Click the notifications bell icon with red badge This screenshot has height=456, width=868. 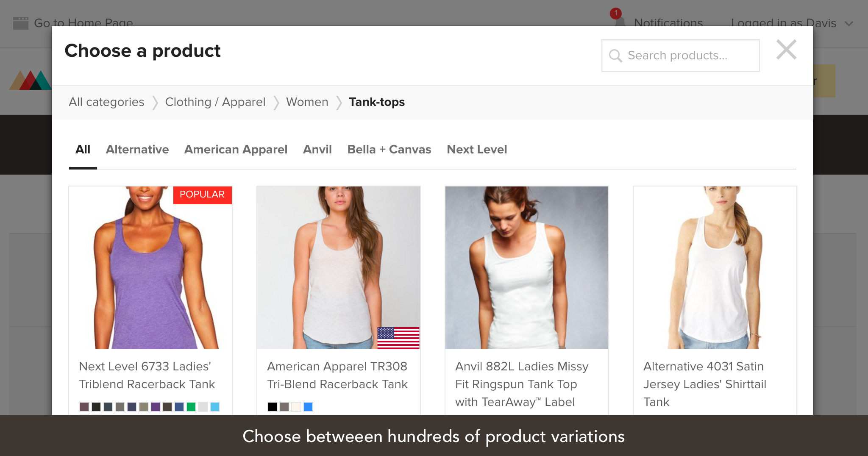pos(618,18)
